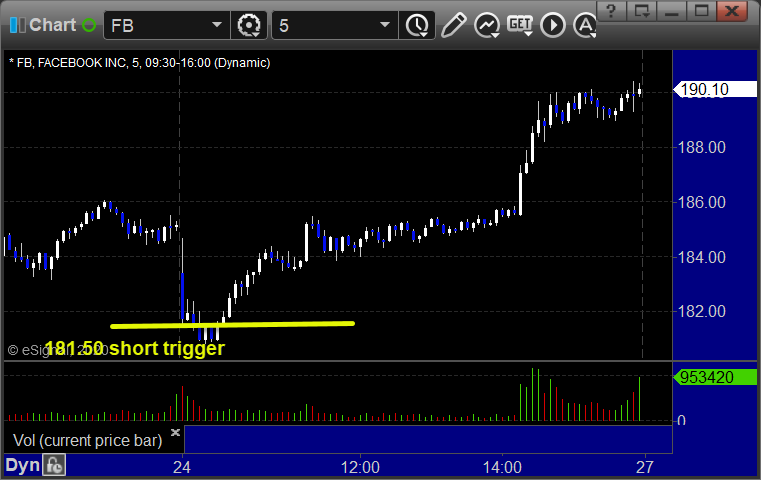Expand the 5 interval dropdown
761x480 pixels.
click(x=384, y=25)
